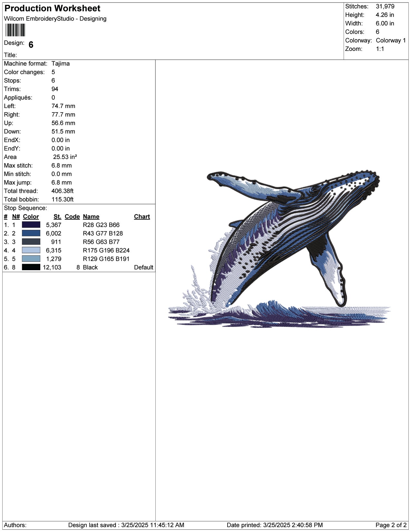Click the Page 2 of 2 footer text
Viewport: 411px width, 532px height.
(391, 525)
